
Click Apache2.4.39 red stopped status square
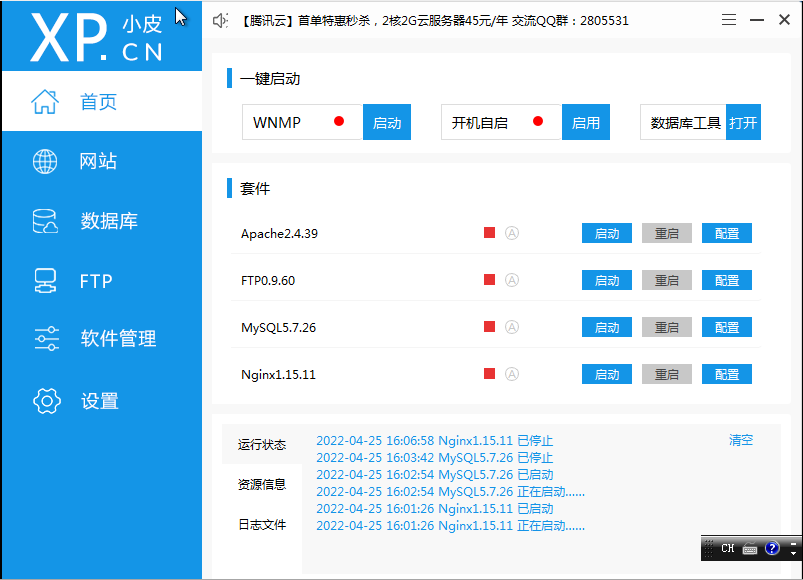click(x=490, y=233)
